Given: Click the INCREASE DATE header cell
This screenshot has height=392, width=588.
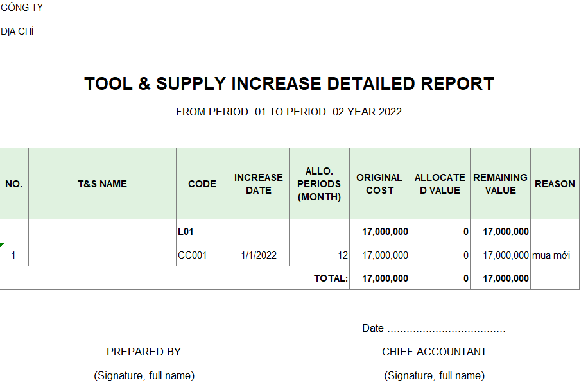Looking at the screenshot, I should (x=259, y=184).
